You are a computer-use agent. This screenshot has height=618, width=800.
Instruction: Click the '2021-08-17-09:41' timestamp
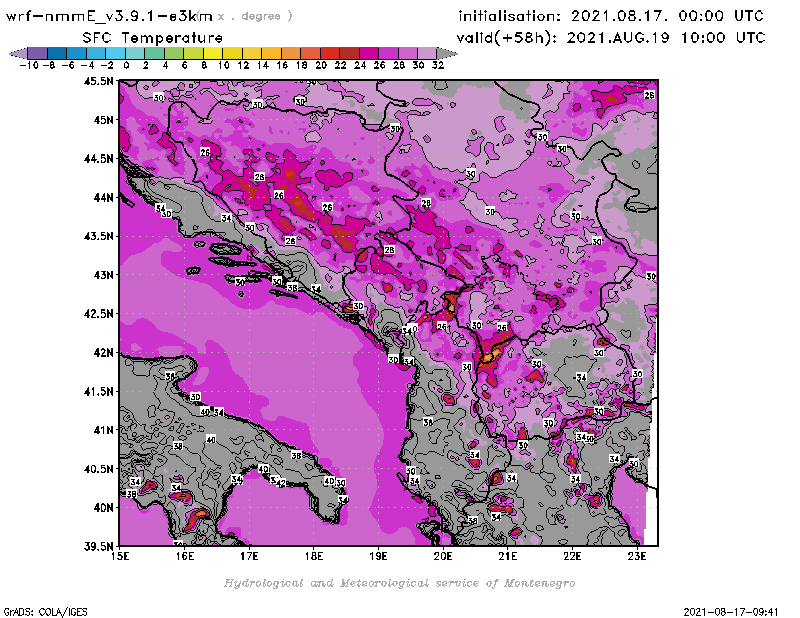731,612
